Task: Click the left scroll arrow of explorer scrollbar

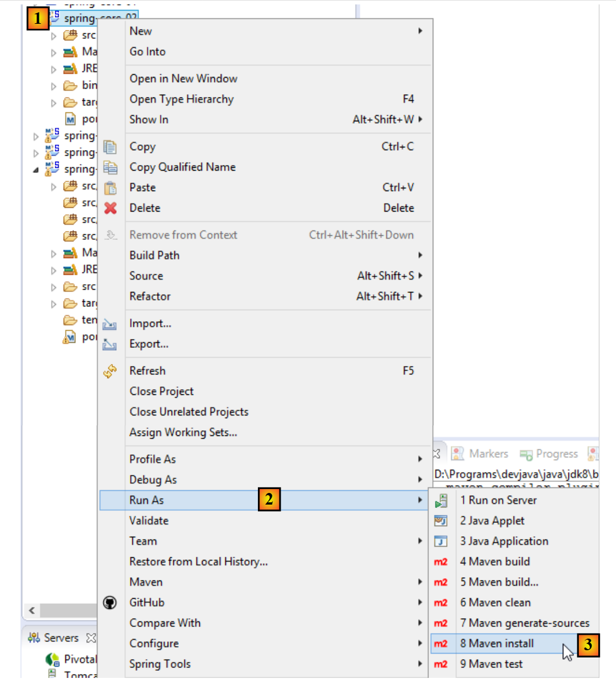Action: pos(32,610)
